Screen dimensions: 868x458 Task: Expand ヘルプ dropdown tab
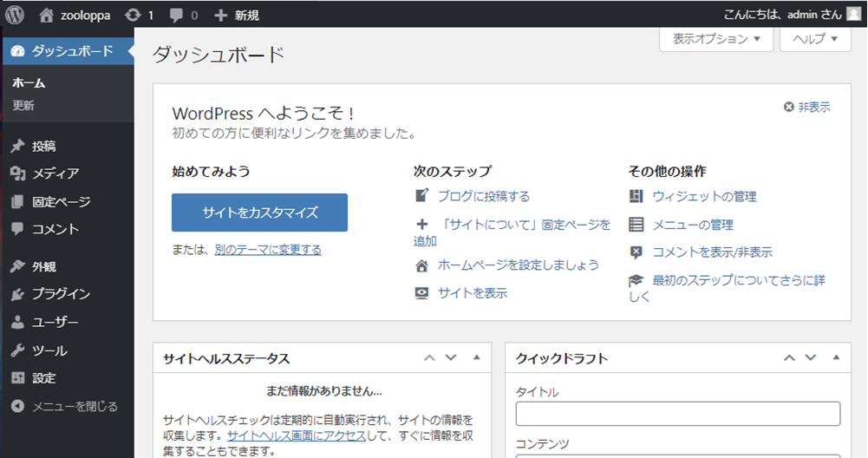point(815,39)
